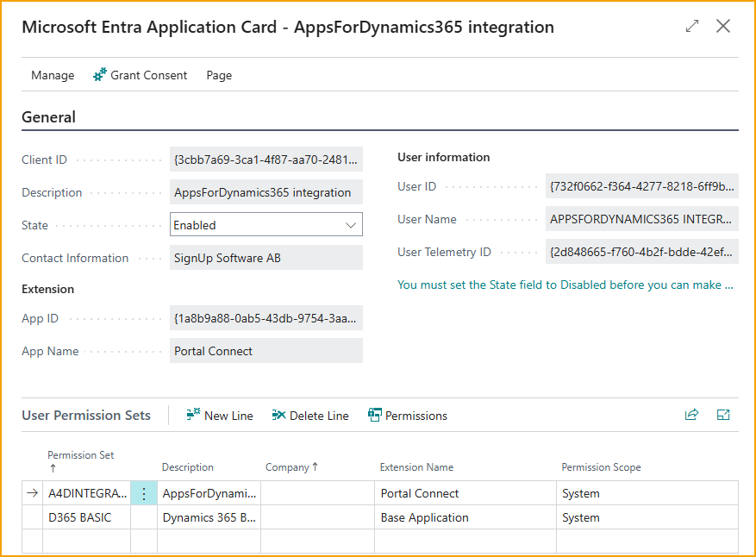Open the A4DINTEGRA row three-dot options menu
Viewport: 756px width, 557px height.
(144, 493)
